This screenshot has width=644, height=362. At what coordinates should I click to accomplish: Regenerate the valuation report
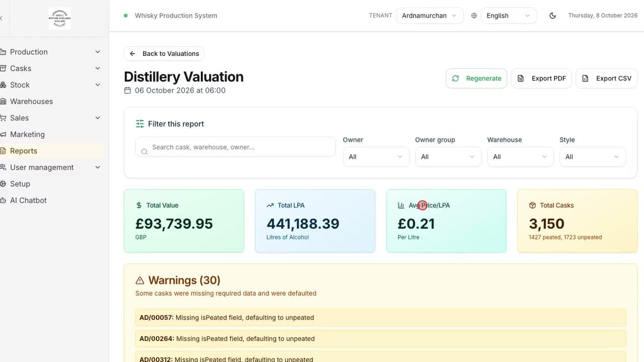click(476, 78)
